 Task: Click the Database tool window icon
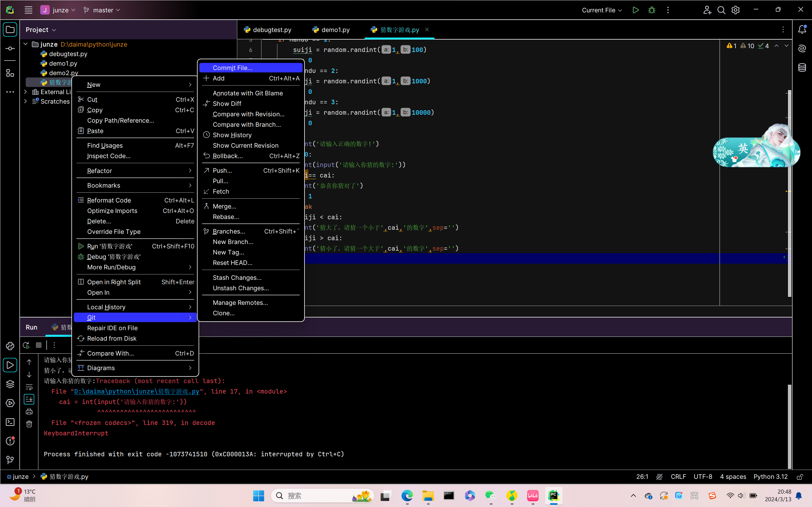(802, 67)
